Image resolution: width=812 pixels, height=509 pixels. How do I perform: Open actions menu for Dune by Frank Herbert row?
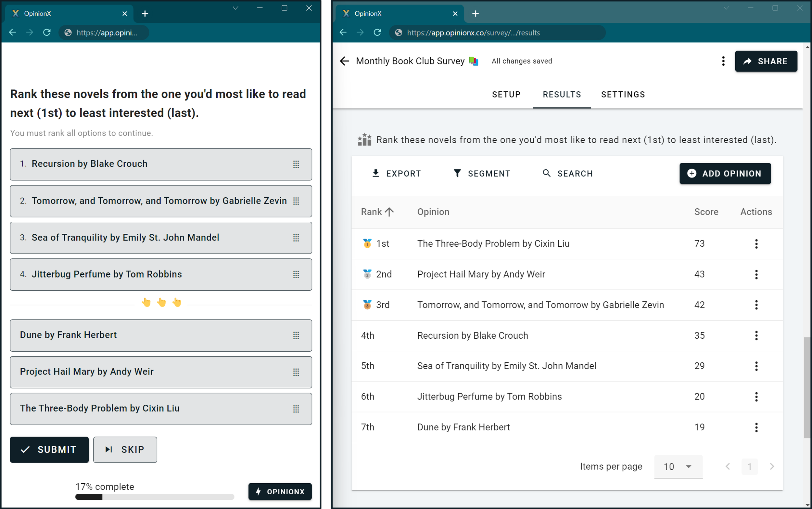tap(756, 427)
